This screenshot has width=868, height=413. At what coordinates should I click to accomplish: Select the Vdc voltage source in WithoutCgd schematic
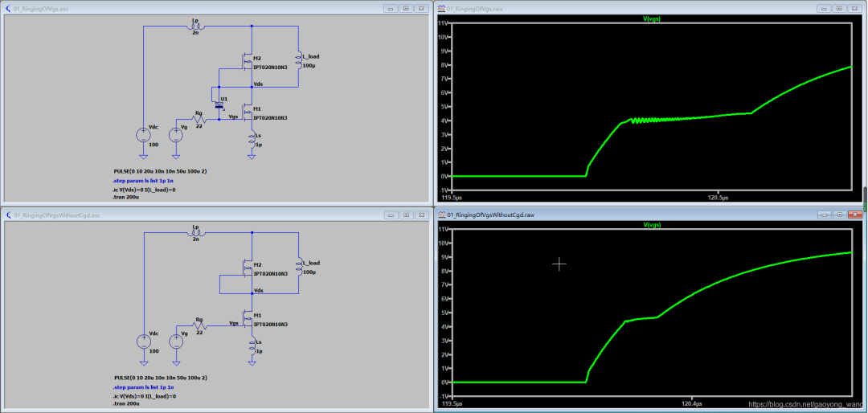pos(143,341)
